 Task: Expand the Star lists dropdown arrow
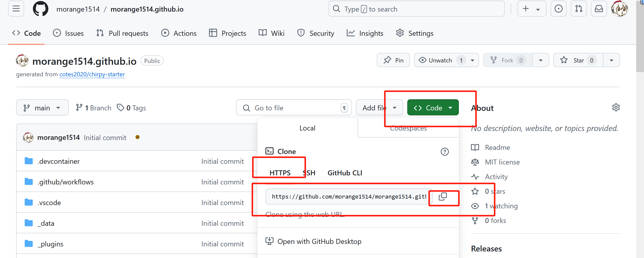[611, 60]
